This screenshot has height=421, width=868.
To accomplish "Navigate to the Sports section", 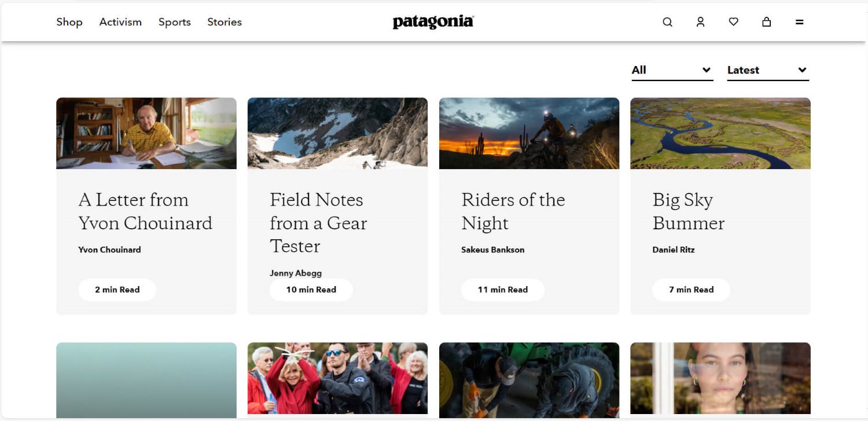I will point(174,22).
